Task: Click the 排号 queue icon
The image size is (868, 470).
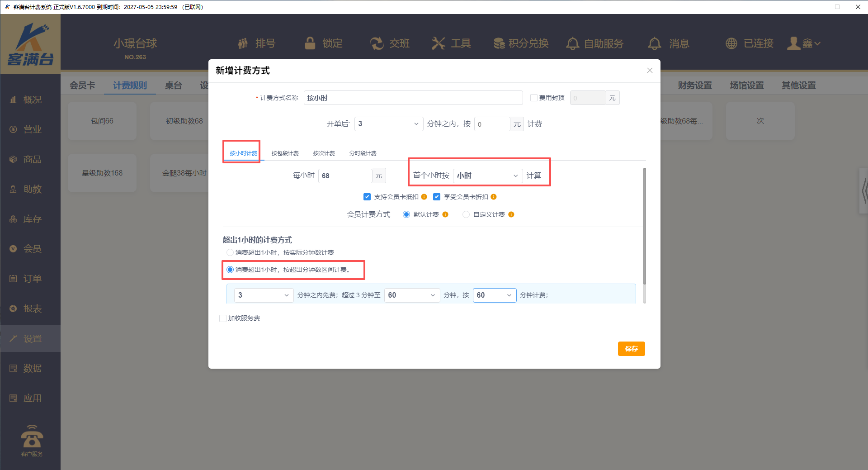Action: click(x=243, y=43)
